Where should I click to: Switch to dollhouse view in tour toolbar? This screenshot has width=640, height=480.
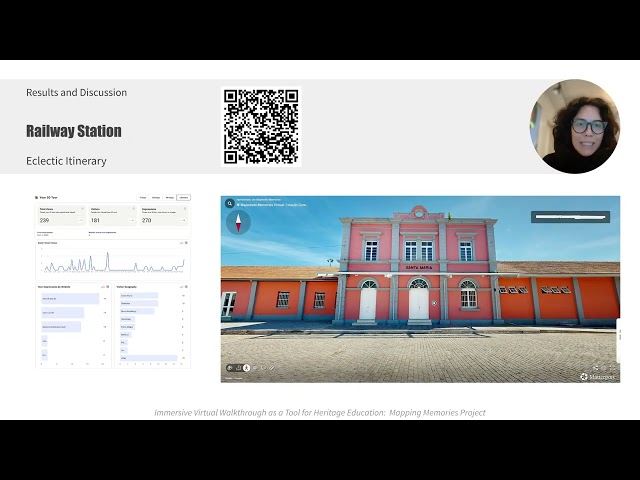coord(230,368)
